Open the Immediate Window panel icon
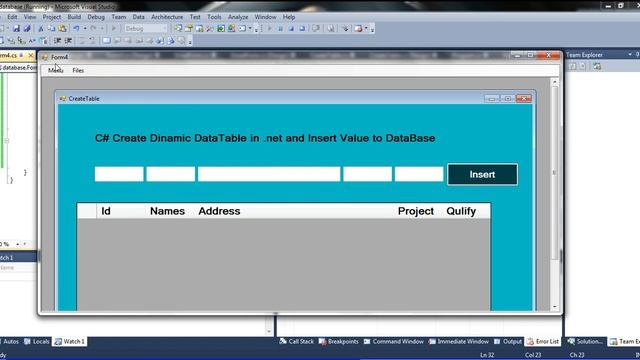The image size is (640, 360). click(x=432, y=341)
